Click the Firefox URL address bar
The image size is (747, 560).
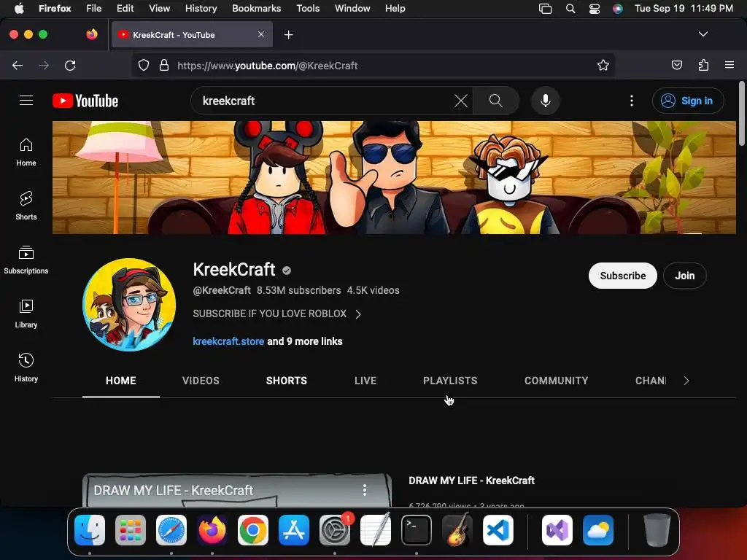pyautogui.click(x=373, y=66)
